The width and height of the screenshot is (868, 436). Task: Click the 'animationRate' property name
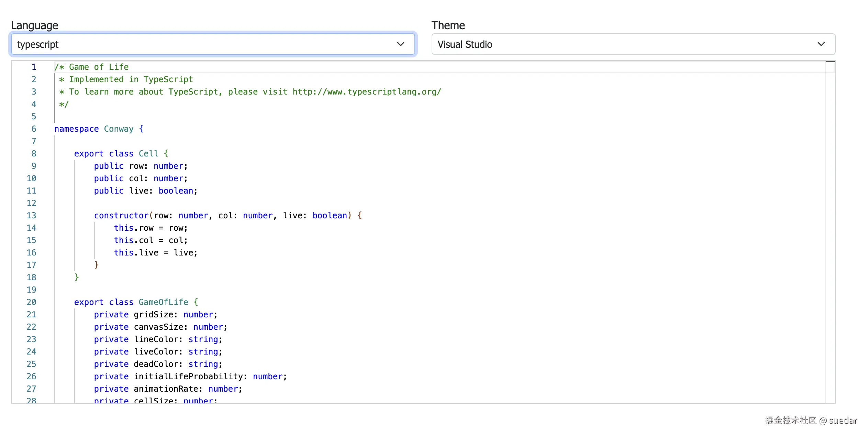[166, 389]
